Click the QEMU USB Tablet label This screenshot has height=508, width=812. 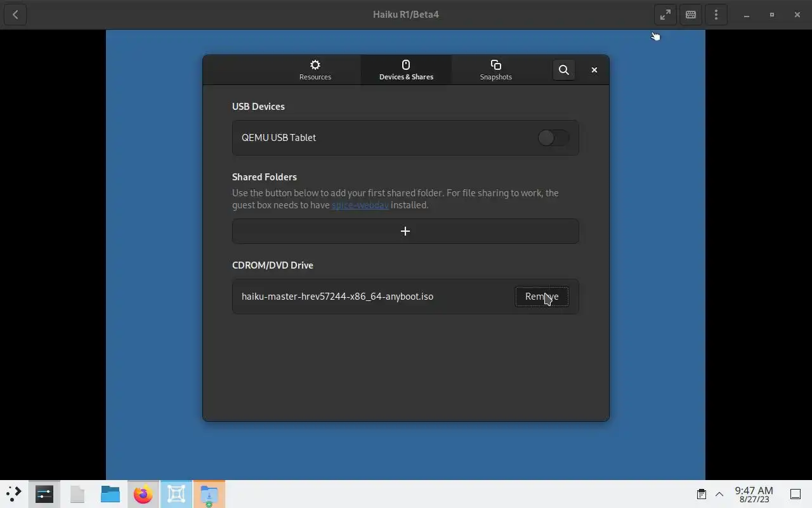point(278,138)
